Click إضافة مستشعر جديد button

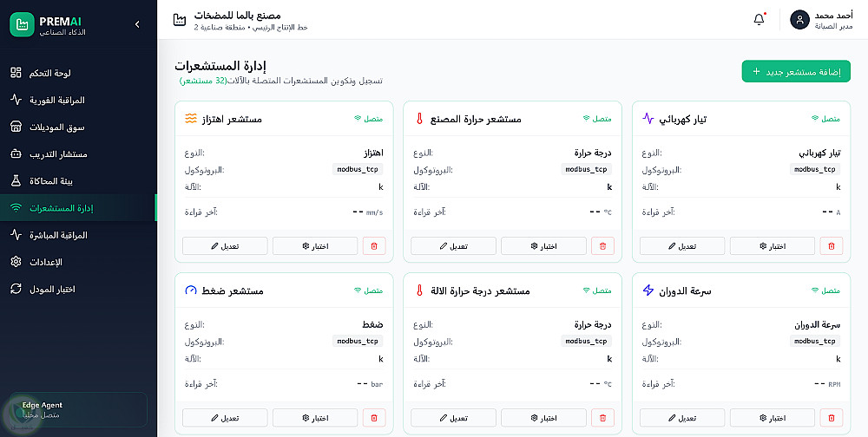tap(795, 71)
